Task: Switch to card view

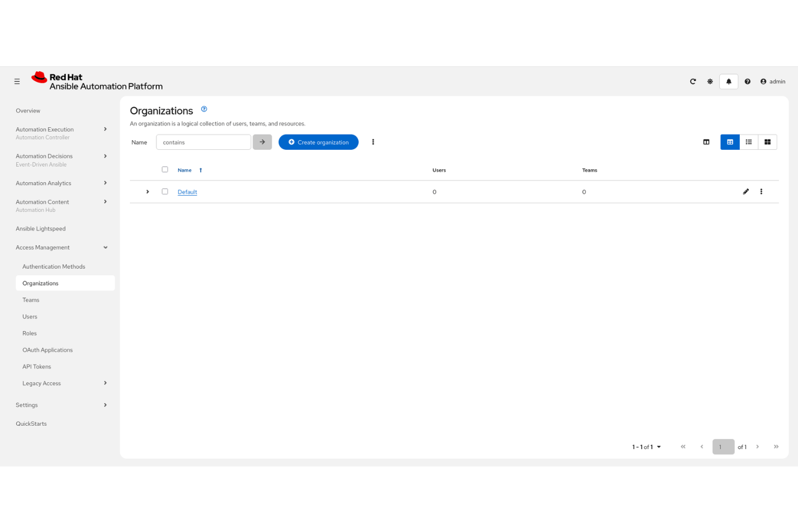Action: (767, 142)
